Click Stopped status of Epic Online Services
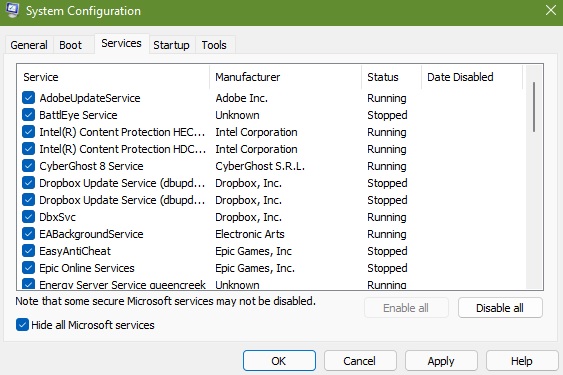Screen dimensions: 563x375 [387, 268]
